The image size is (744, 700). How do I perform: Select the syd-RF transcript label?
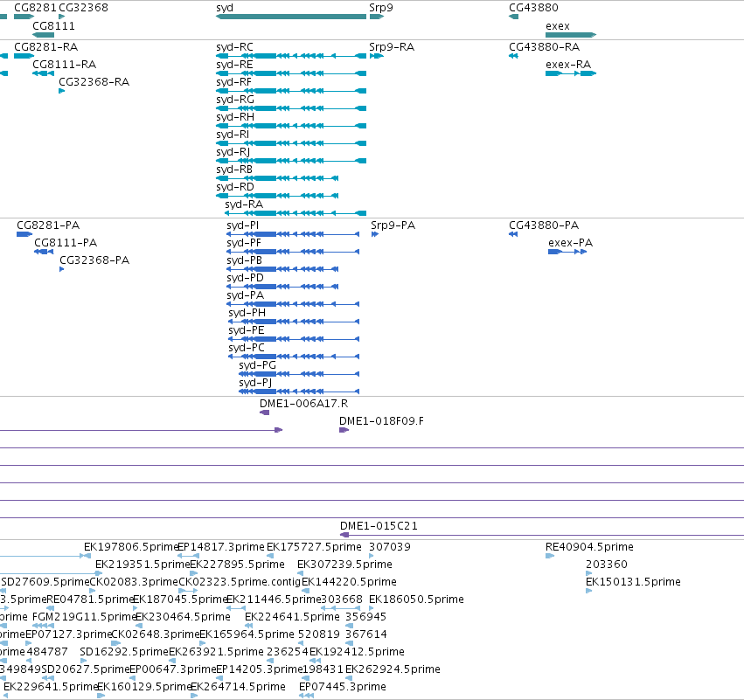(x=234, y=82)
